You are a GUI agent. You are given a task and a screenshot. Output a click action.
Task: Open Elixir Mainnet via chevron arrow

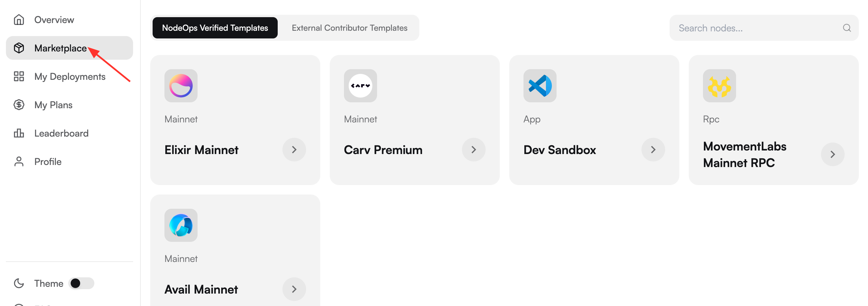click(294, 150)
